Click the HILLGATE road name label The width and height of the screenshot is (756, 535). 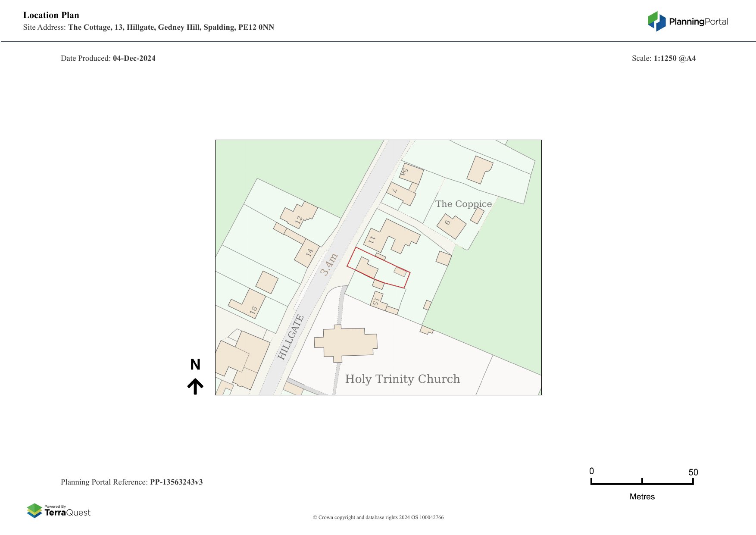coord(291,337)
